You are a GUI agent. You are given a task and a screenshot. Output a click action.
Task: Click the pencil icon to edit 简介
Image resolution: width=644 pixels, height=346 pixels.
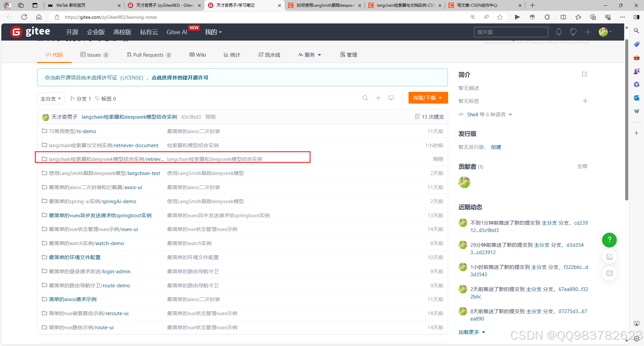[585, 74]
